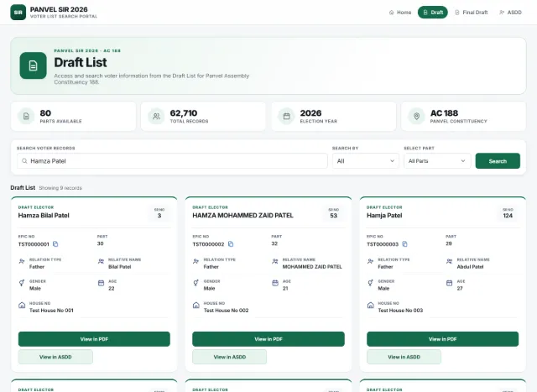Viewport: 537px width, 392px height.
Task: Open the Home navigation link
Action: (x=400, y=13)
